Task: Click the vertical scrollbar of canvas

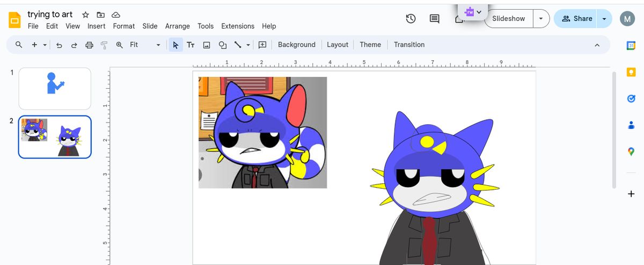Action: (614, 129)
